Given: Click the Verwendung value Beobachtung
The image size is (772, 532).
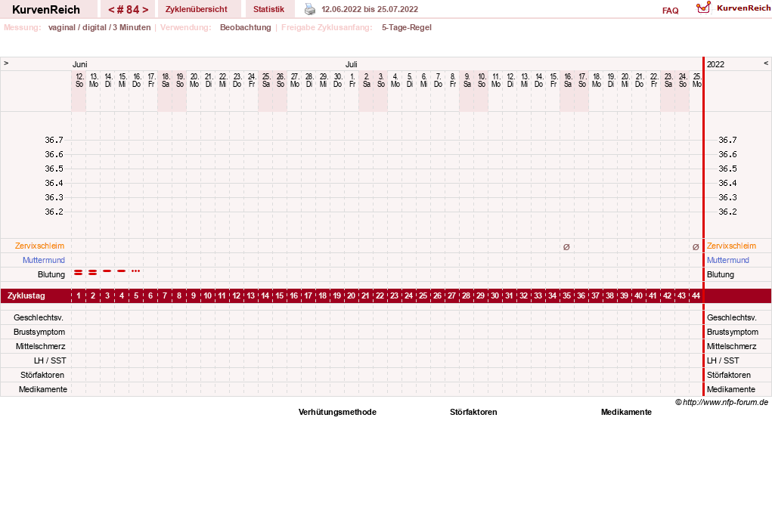Looking at the screenshot, I should (x=246, y=27).
